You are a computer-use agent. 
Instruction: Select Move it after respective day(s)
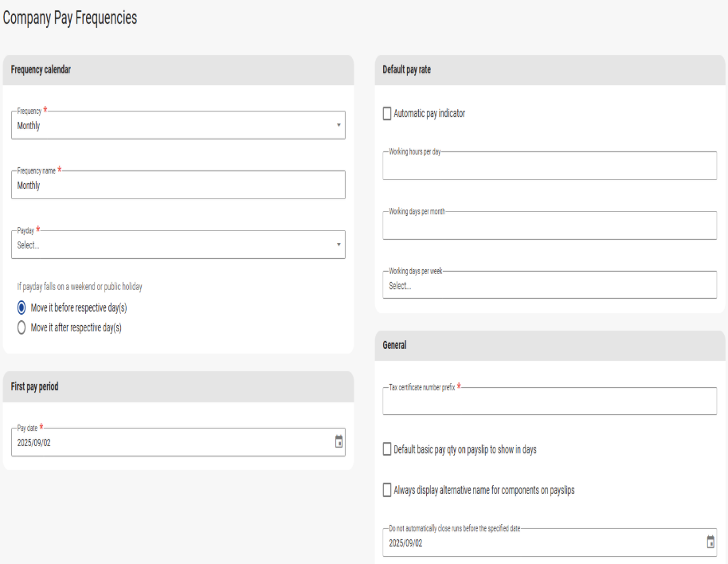tap(22, 327)
